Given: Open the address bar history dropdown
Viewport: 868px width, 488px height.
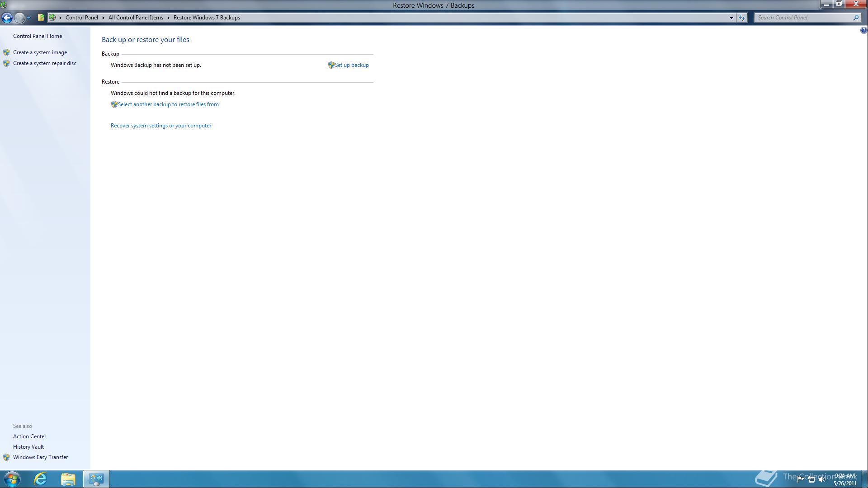Looking at the screenshot, I should click(x=731, y=18).
